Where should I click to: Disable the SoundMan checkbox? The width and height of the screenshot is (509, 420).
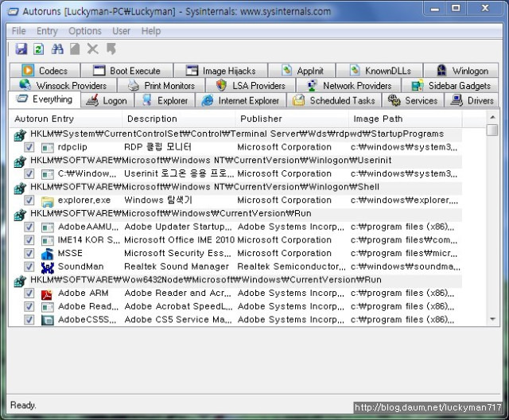tap(29, 266)
